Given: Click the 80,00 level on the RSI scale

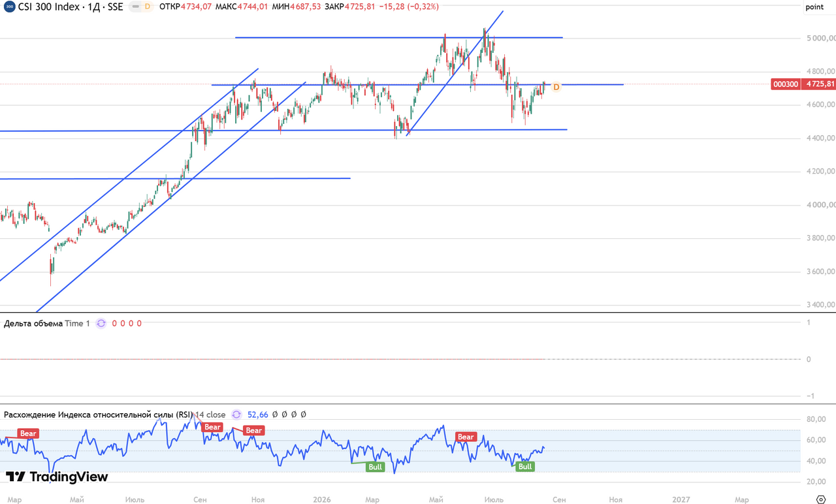Looking at the screenshot, I should [x=817, y=419].
